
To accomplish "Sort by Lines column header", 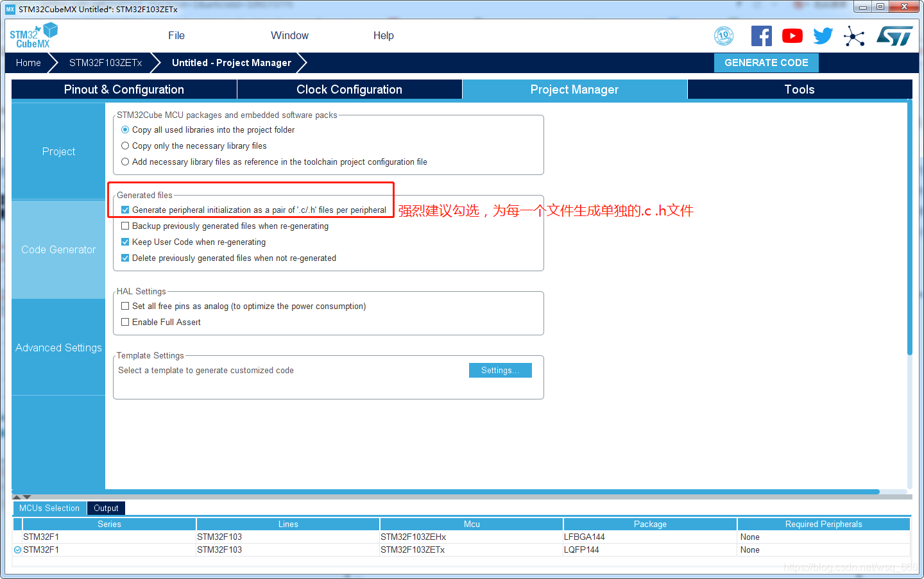I will 288,524.
